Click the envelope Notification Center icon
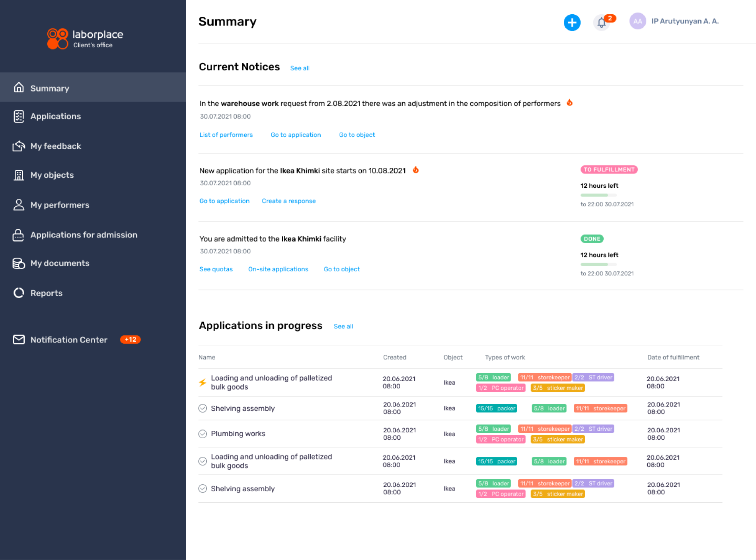756x560 pixels. pyautogui.click(x=19, y=340)
